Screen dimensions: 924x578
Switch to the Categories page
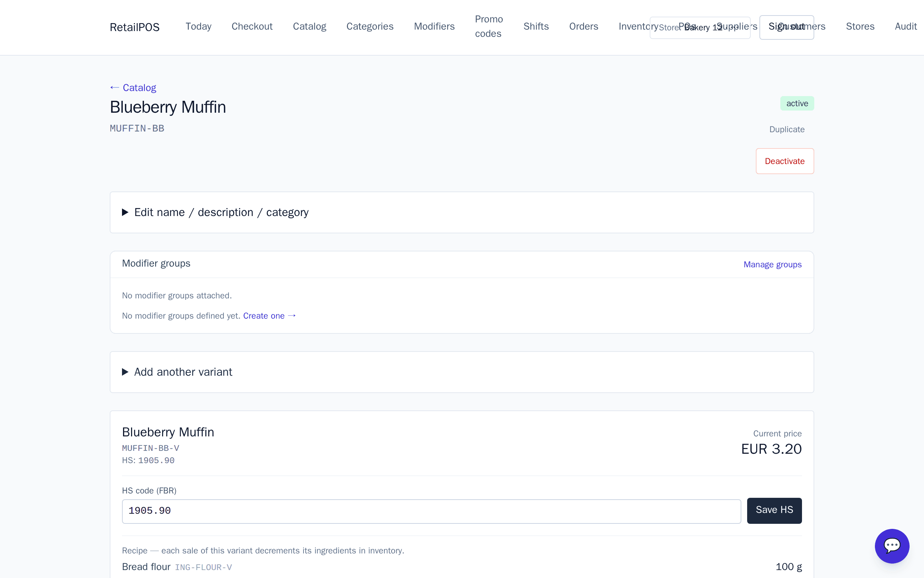click(x=370, y=26)
